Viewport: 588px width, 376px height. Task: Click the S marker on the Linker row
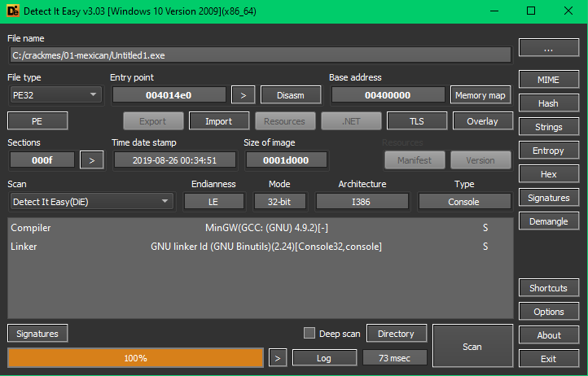click(485, 247)
